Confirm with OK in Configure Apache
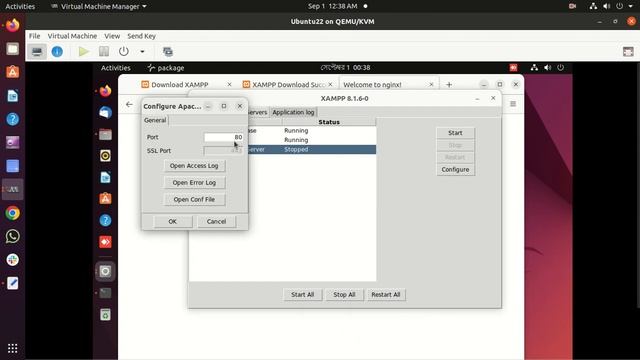 (173, 222)
